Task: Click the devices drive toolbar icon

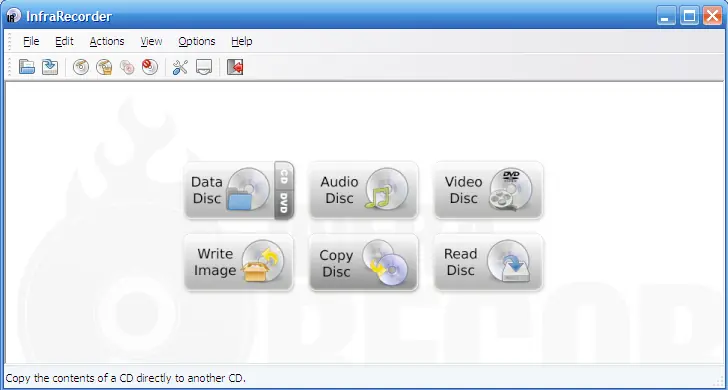Action: pyautogui.click(x=203, y=67)
